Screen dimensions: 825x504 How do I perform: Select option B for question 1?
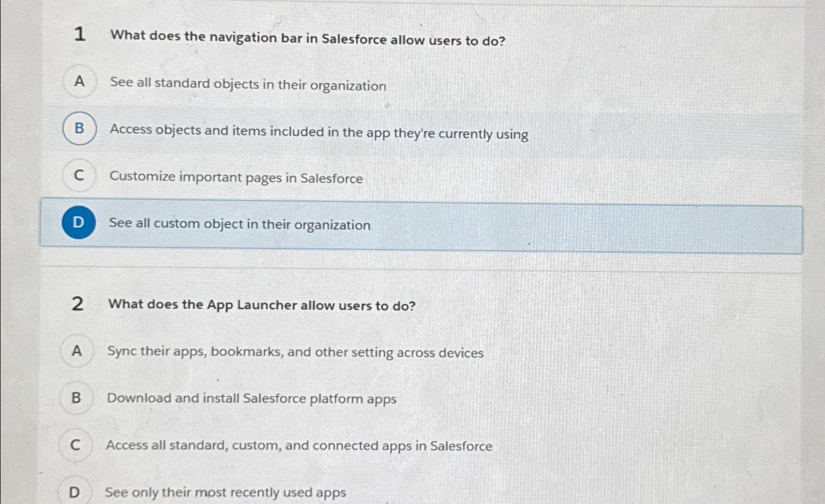tap(79, 129)
